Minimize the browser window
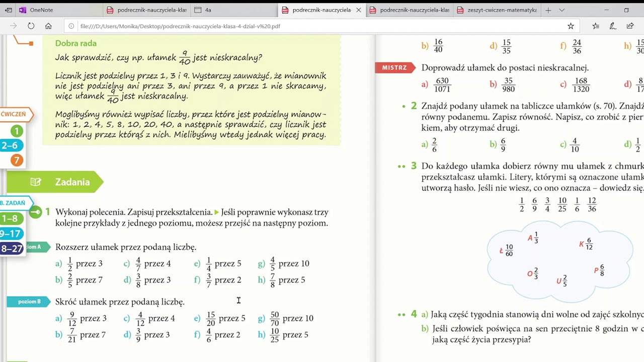 607,10
